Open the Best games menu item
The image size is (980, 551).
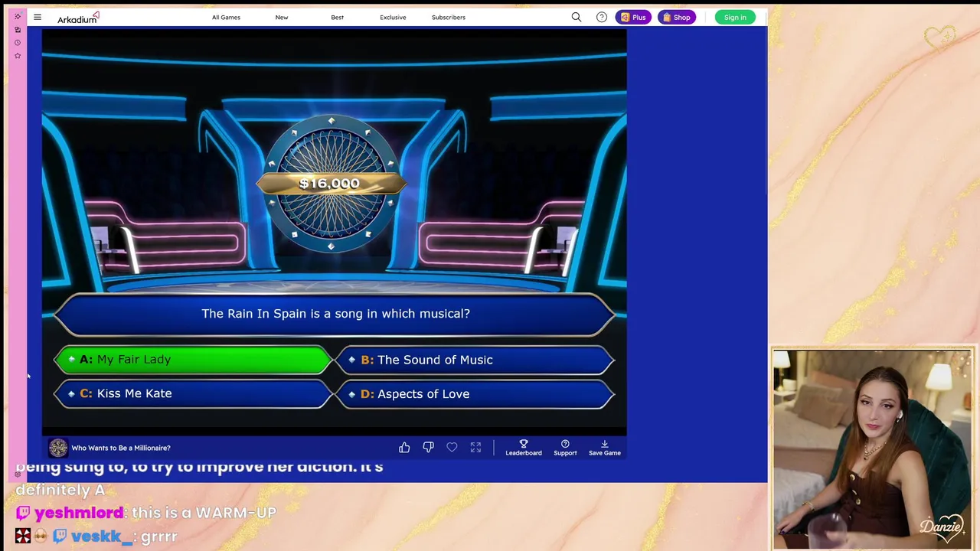[337, 17]
